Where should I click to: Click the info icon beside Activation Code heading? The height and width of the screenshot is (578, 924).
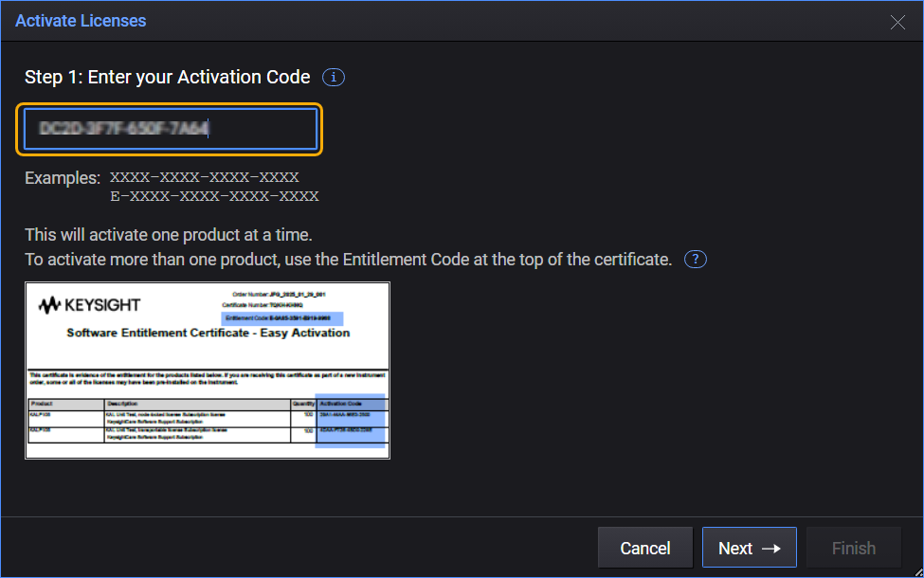click(334, 77)
